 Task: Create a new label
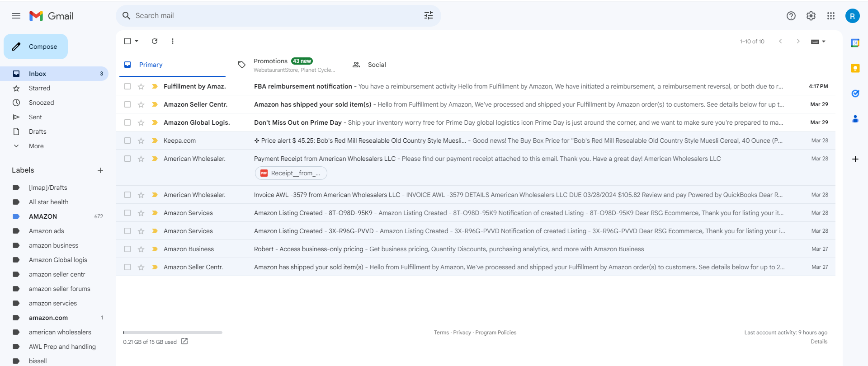tap(100, 170)
